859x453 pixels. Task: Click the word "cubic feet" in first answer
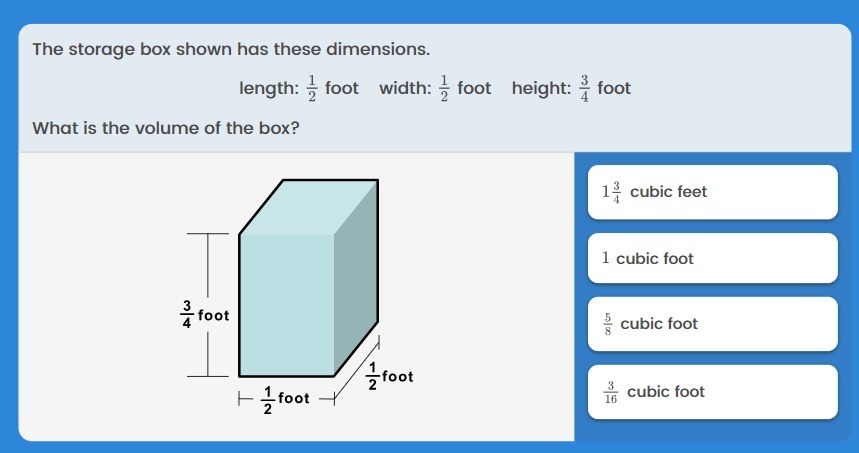pos(668,192)
